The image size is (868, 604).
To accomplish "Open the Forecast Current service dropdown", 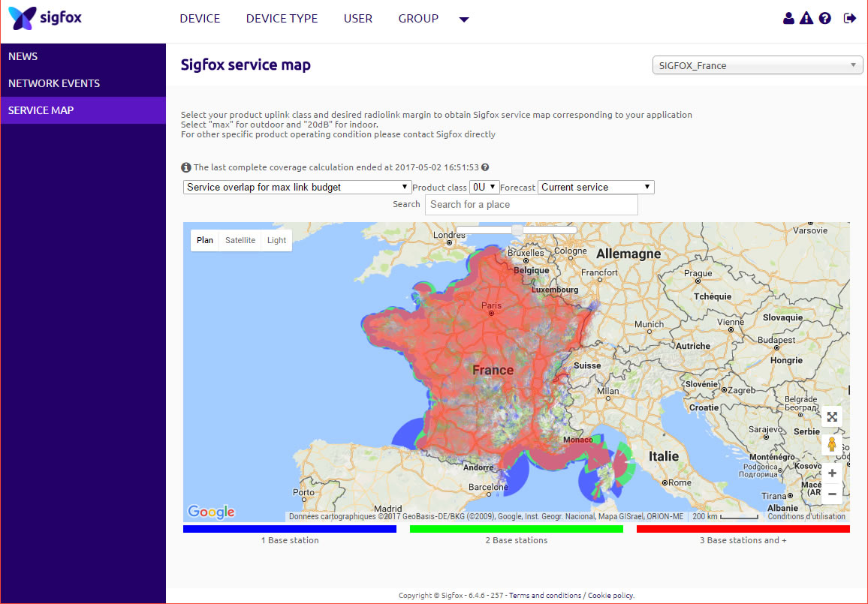I will coord(595,187).
